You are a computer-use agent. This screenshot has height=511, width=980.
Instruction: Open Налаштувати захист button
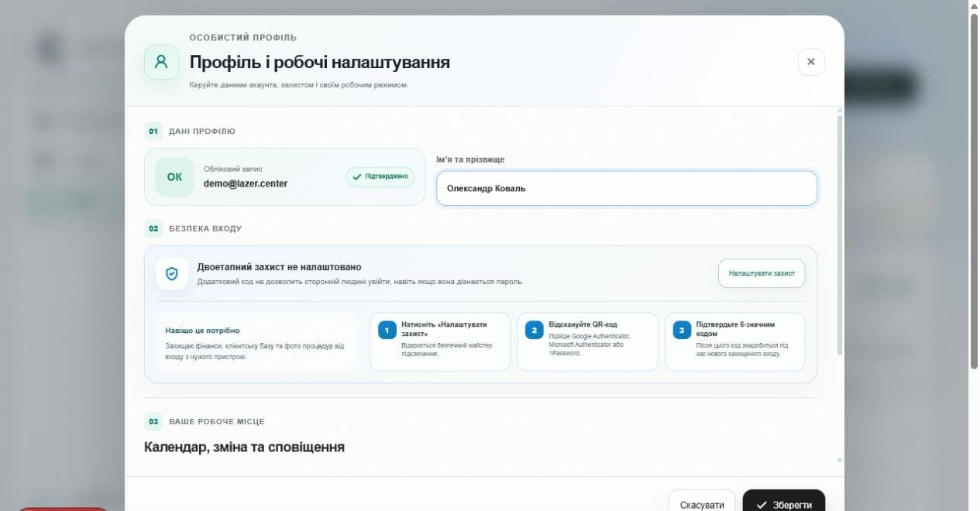point(762,273)
